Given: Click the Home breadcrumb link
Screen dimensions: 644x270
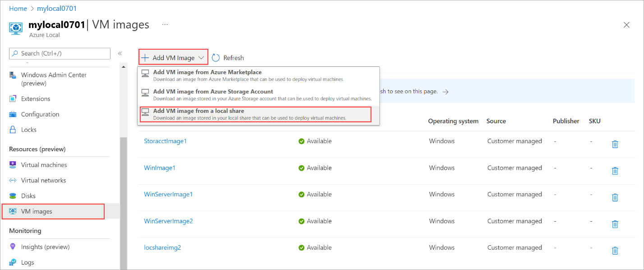Looking at the screenshot, I should (18, 9).
